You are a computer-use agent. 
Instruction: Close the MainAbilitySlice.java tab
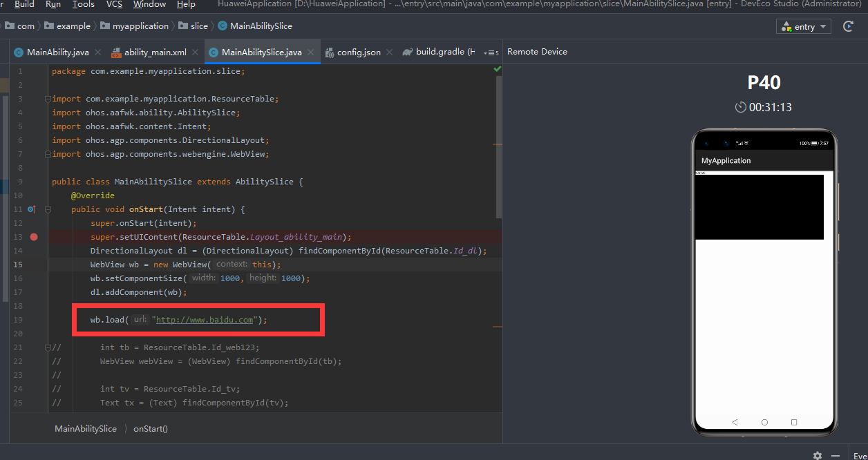[311, 52]
